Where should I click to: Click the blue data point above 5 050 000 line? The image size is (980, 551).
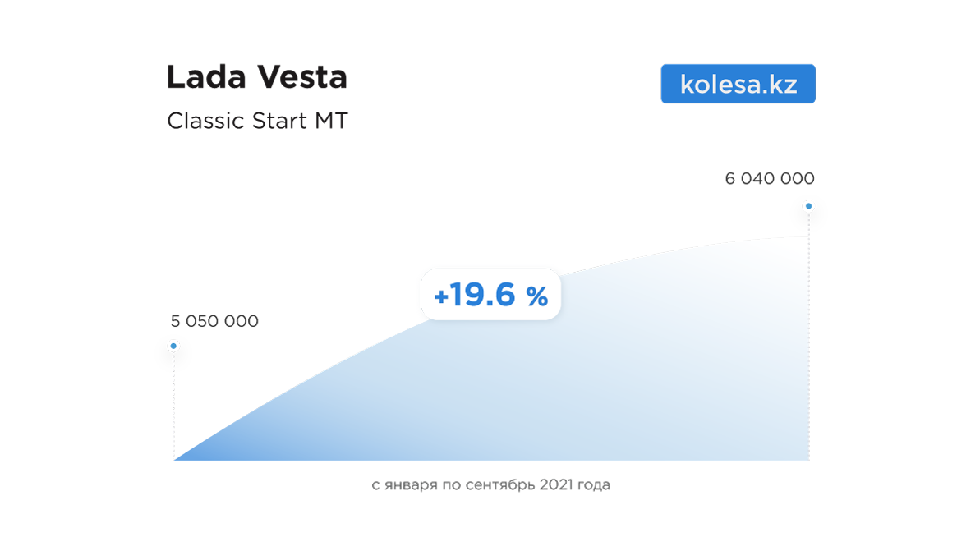[173, 347]
